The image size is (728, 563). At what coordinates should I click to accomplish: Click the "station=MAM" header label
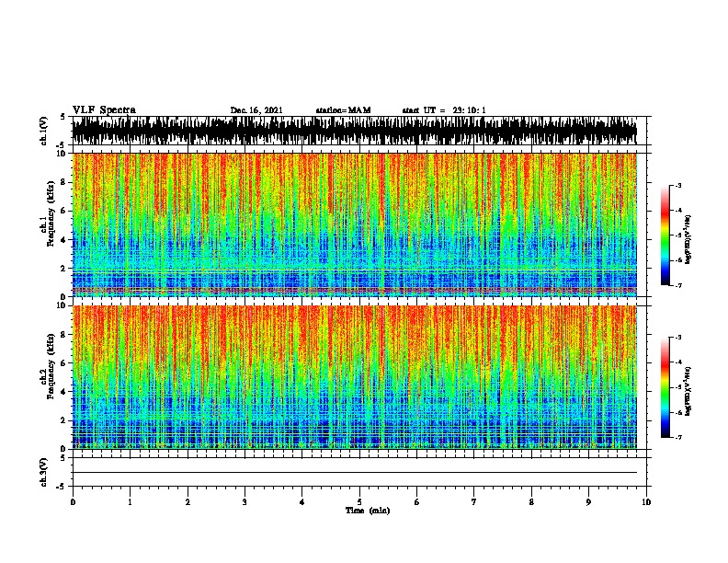coord(343,110)
